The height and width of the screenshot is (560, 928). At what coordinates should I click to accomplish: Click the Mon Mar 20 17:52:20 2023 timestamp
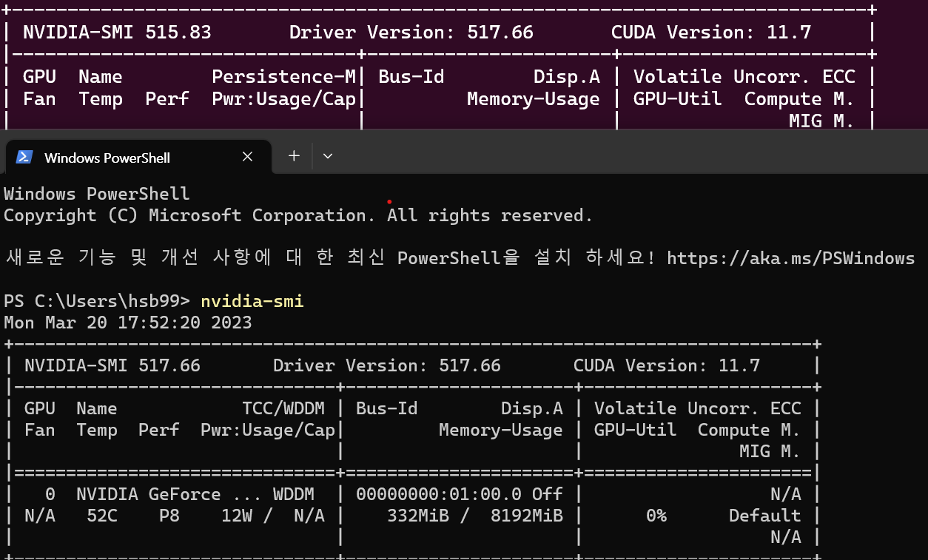128,323
